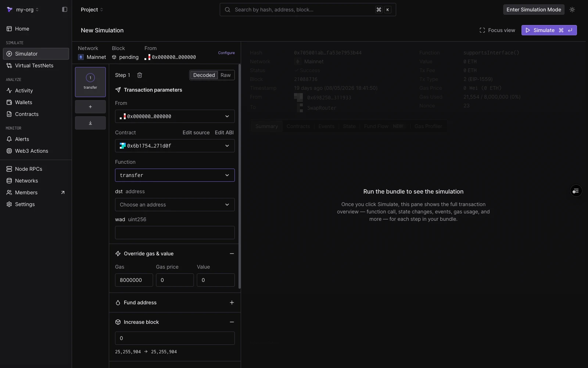
Task: Click the floating checklist icon at right edge
Action: tap(576, 191)
